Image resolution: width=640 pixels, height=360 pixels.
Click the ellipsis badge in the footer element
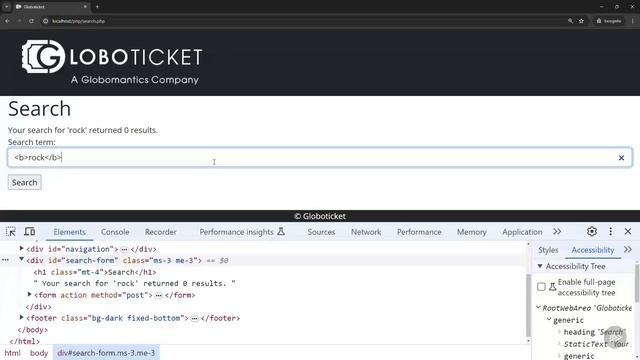tap(195, 318)
